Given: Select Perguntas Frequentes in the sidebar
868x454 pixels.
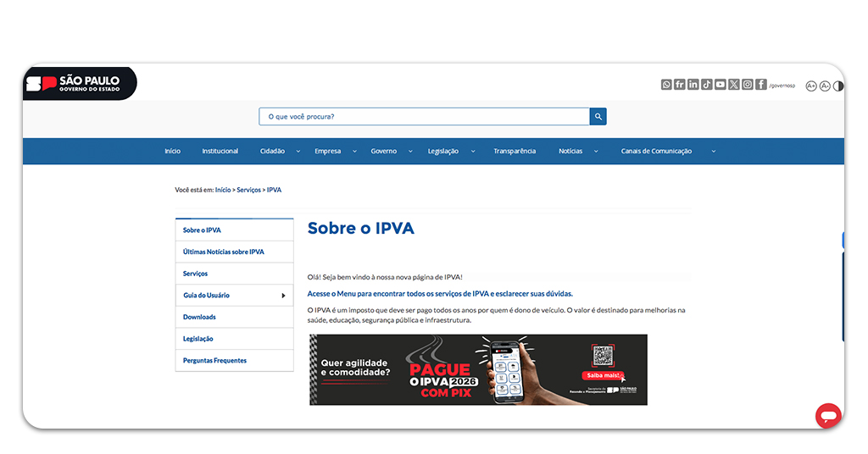Looking at the screenshot, I should pyautogui.click(x=214, y=361).
